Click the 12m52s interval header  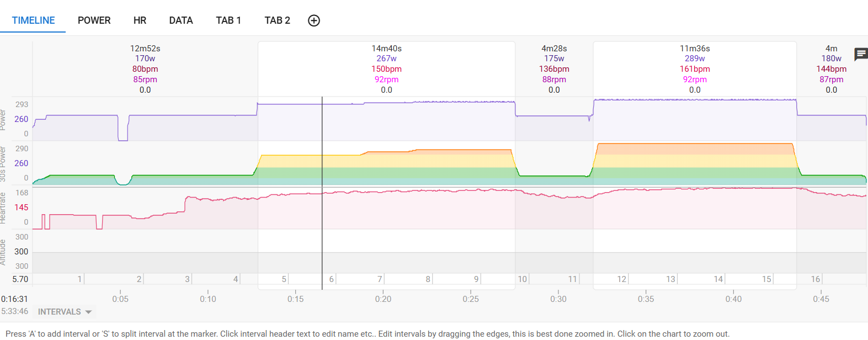[x=145, y=49]
